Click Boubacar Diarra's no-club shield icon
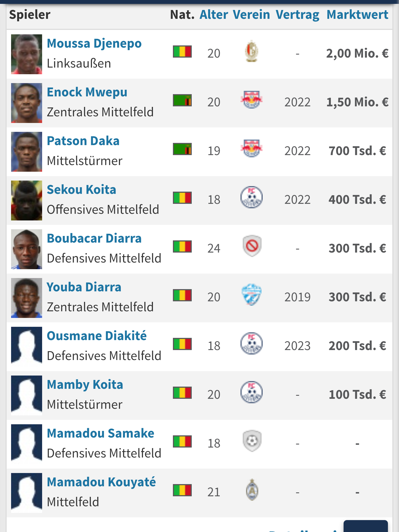The height and width of the screenshot is (532, 399). 252,246
